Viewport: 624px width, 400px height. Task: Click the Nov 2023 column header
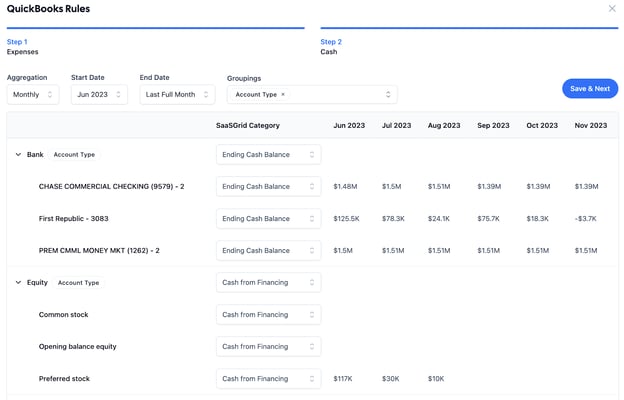point(591,125)
